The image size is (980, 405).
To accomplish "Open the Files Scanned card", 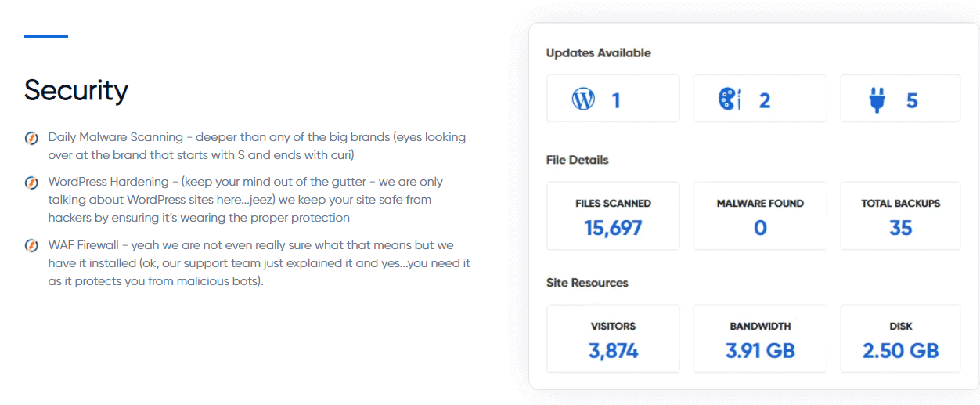I will [613, 216].
